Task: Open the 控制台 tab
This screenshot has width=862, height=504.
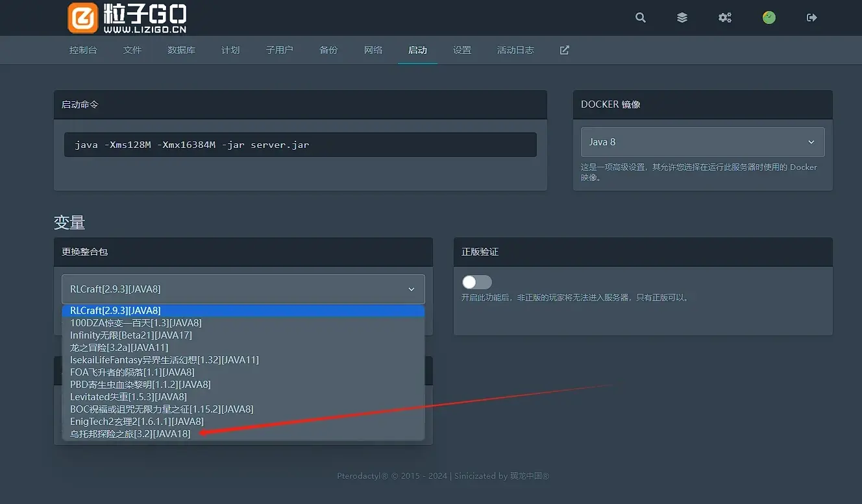Action: (x=83, y=50)
